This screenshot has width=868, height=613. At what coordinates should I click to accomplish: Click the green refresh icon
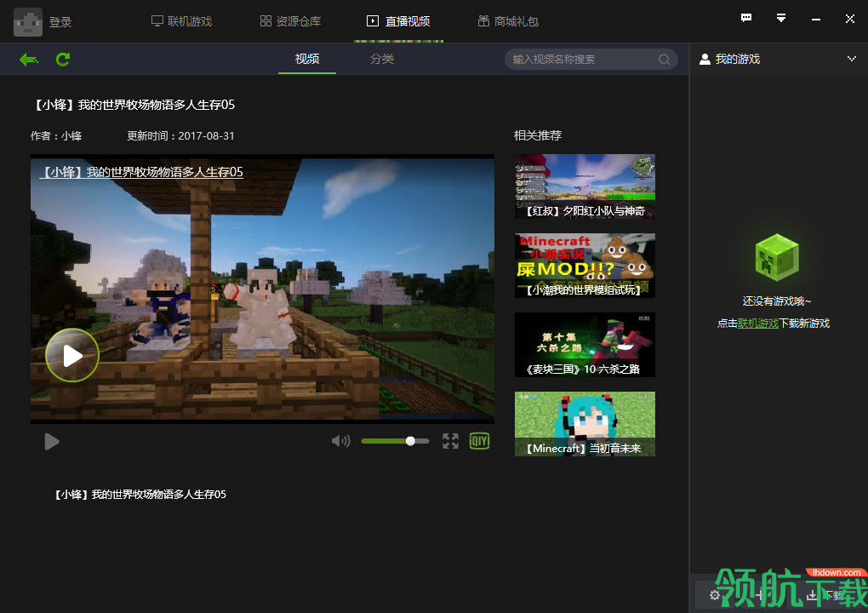pos(63,60)
